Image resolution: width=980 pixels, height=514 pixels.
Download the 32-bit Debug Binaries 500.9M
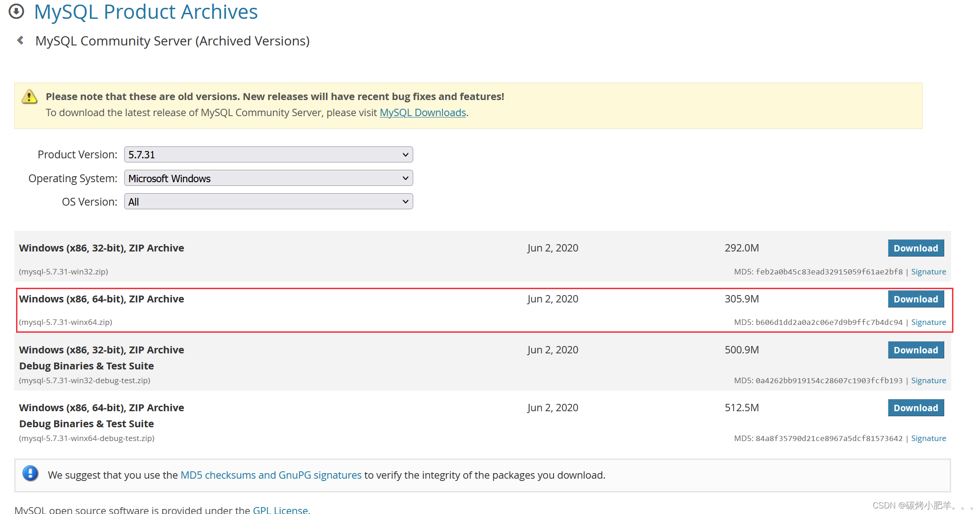(915, 350)
